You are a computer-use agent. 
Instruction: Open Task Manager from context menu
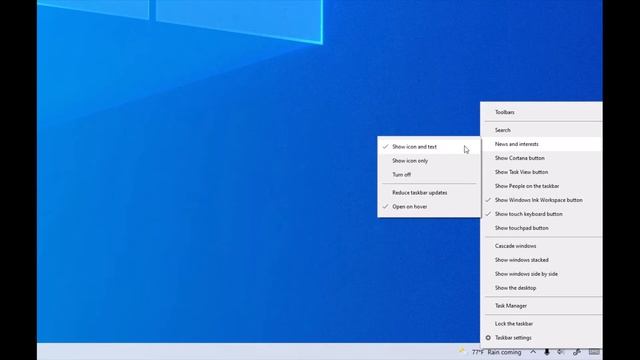[542, 306]
